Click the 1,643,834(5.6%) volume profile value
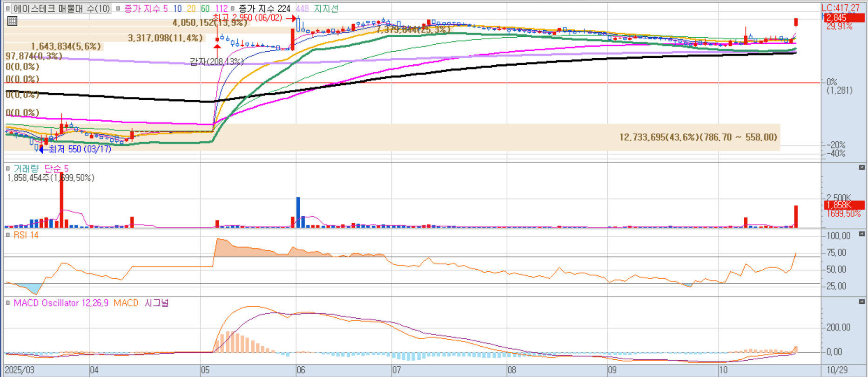868x377 pixels. (x=66, y=46)
